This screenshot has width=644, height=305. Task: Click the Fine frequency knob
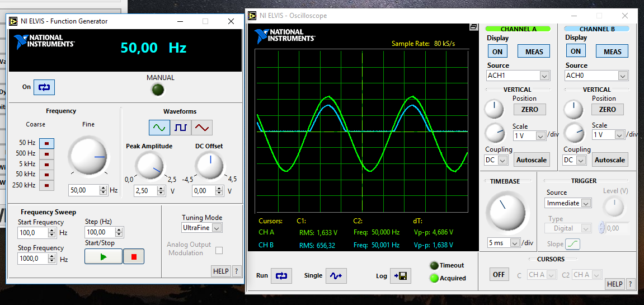tap(89, 157)
